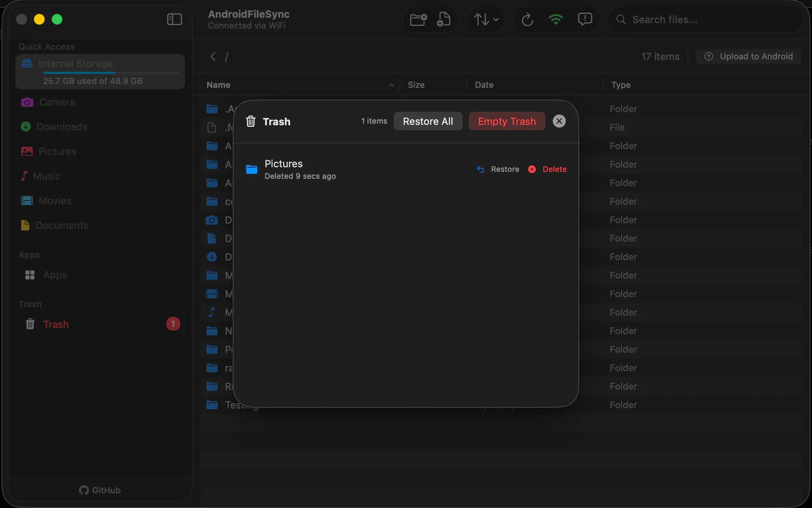Click the AndroidFileSync title
Screen dimensions: 812x508
point(249,14)
